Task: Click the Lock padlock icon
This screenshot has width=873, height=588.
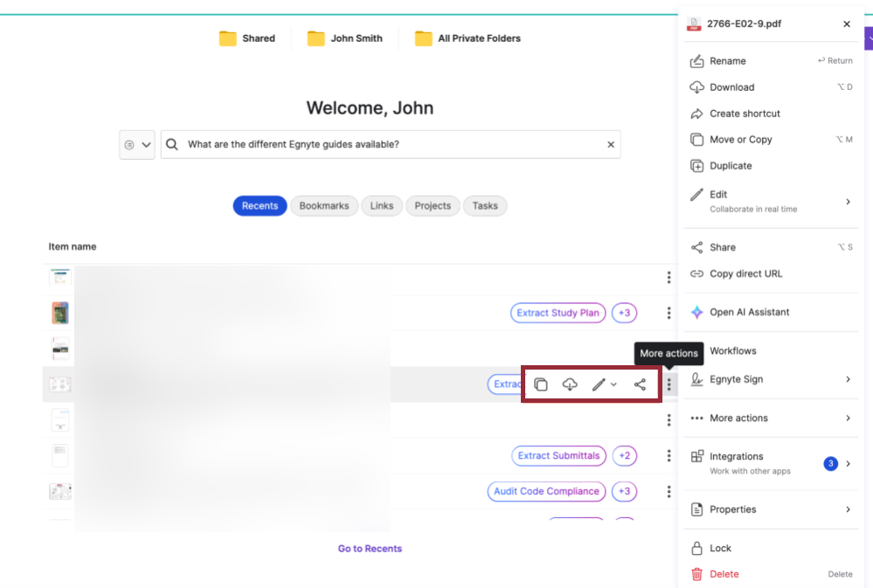Action: tap(696, 548)
